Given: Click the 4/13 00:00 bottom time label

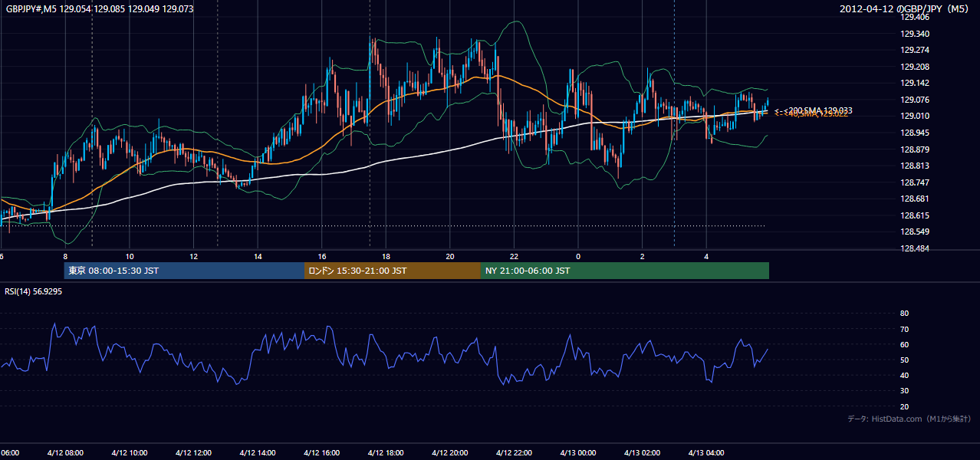Looking at the screenshot, I should tap(578, 453).
